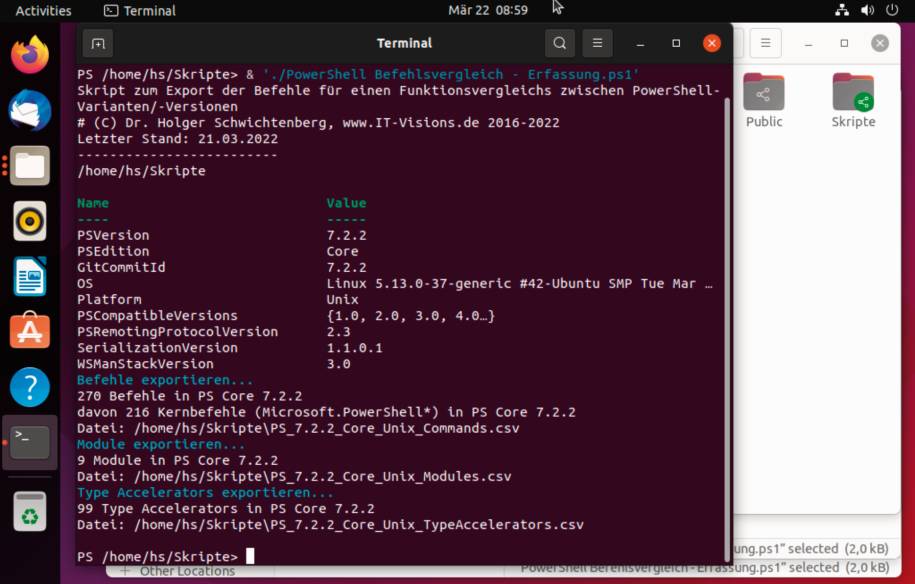This screenshot has height=584, width=915.
Task: Click 'SerializationVersion' row name
Action: (158, 348)
